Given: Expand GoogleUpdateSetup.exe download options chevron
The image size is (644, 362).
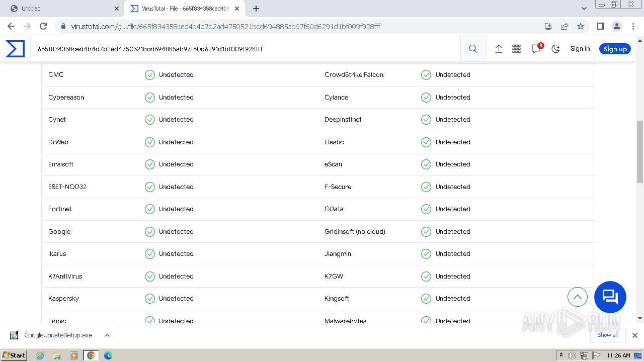Looking at the screenshot, I should click(x=107, y=335).
